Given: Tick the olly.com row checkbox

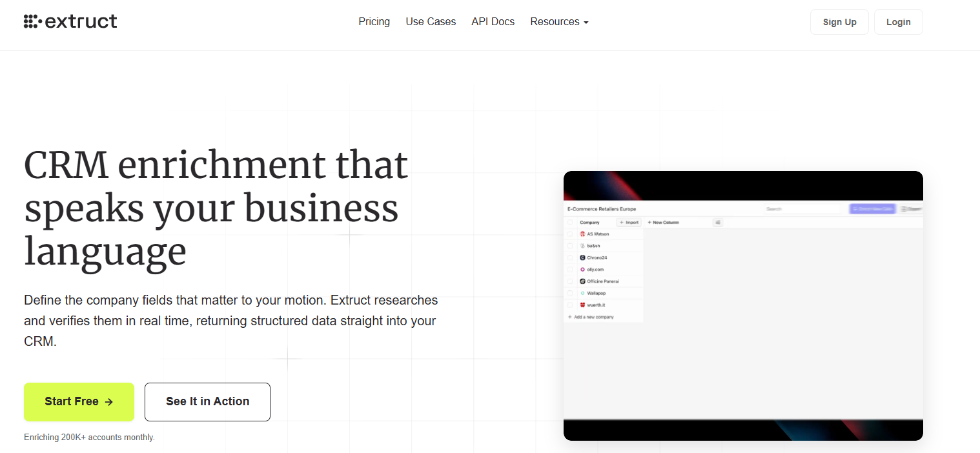Looking at the screenshot, I should (x=570, y=270).
